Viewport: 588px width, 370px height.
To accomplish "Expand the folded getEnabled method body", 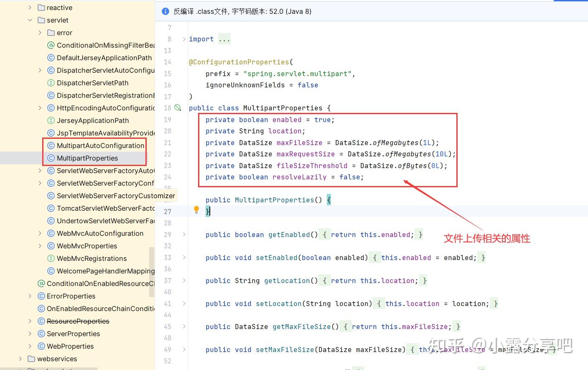I will pos(184,235).
